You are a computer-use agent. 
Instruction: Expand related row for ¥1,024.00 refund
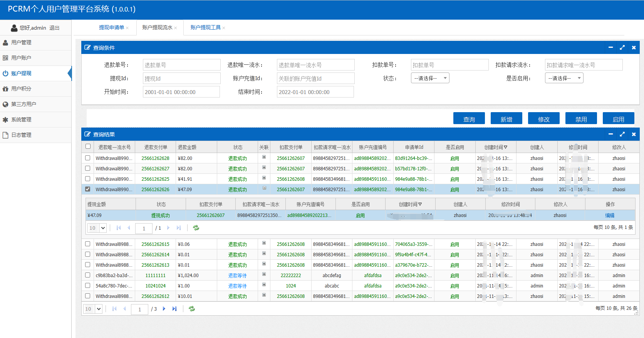pos(264,274)
